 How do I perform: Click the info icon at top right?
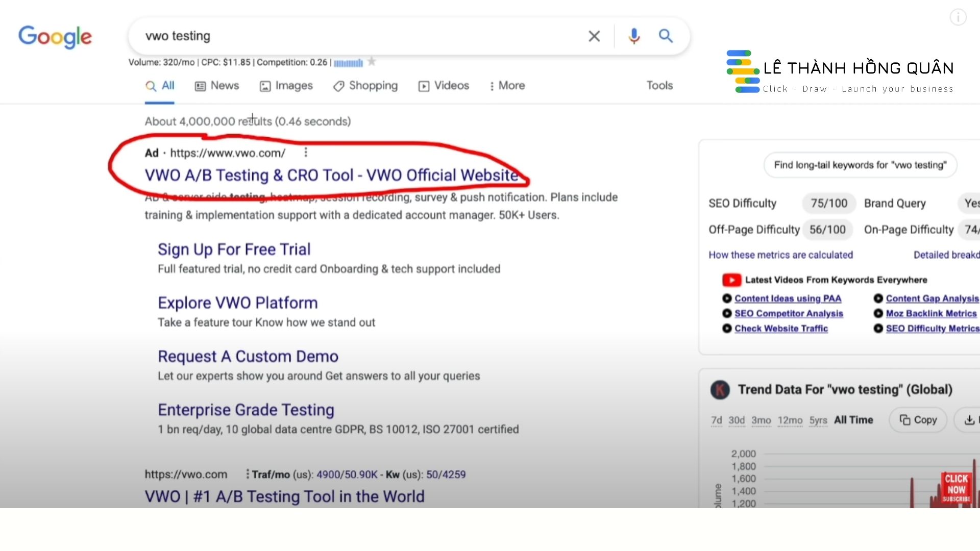[x=958, y=17]
